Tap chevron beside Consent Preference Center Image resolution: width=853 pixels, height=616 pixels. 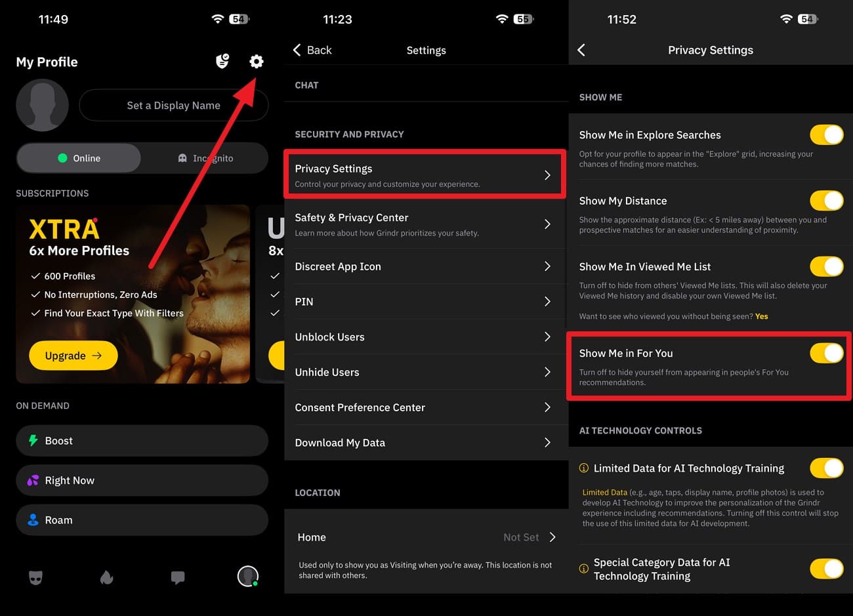(547, 407)
